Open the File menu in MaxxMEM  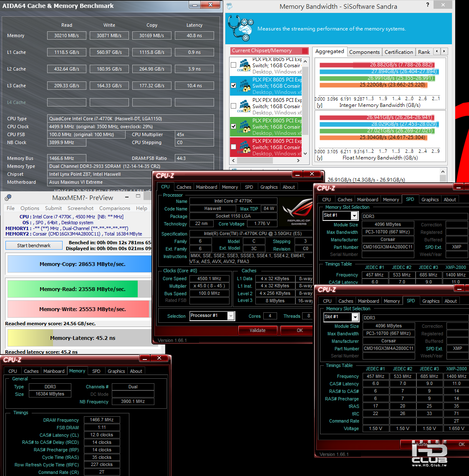pos(10,208)
